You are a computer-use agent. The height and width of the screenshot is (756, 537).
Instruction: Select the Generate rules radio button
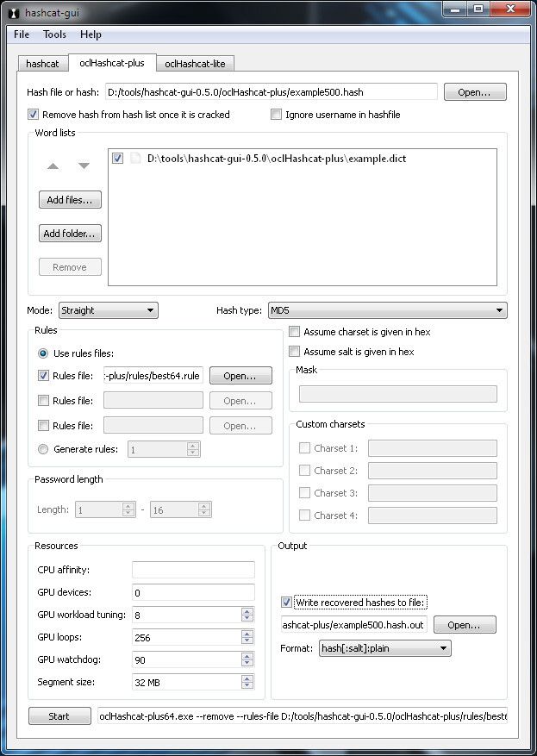43,449
